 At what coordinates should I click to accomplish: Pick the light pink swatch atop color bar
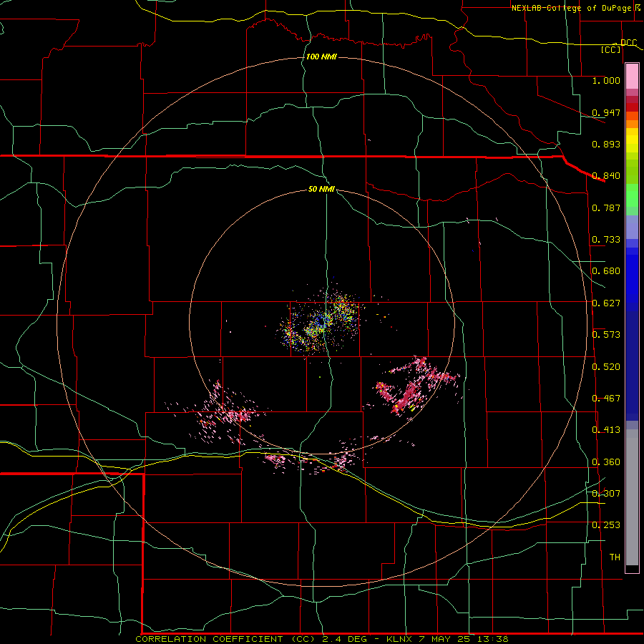coord(632,77)
